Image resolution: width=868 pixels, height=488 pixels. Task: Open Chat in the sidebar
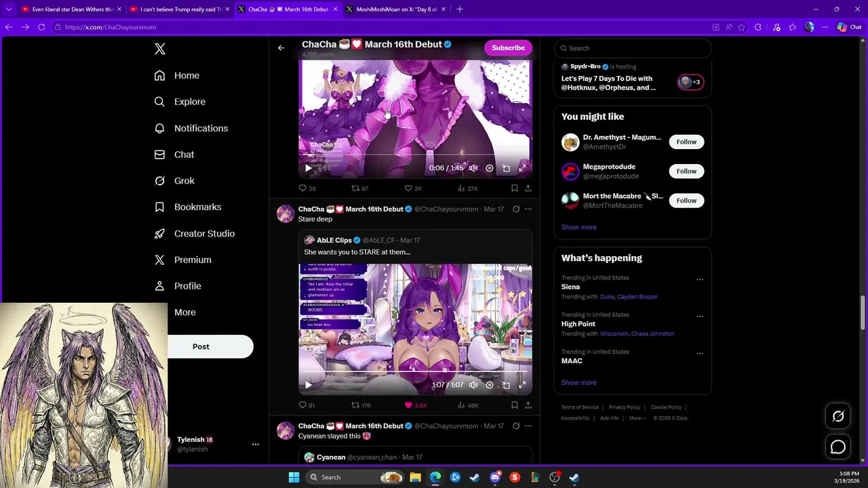174,155
